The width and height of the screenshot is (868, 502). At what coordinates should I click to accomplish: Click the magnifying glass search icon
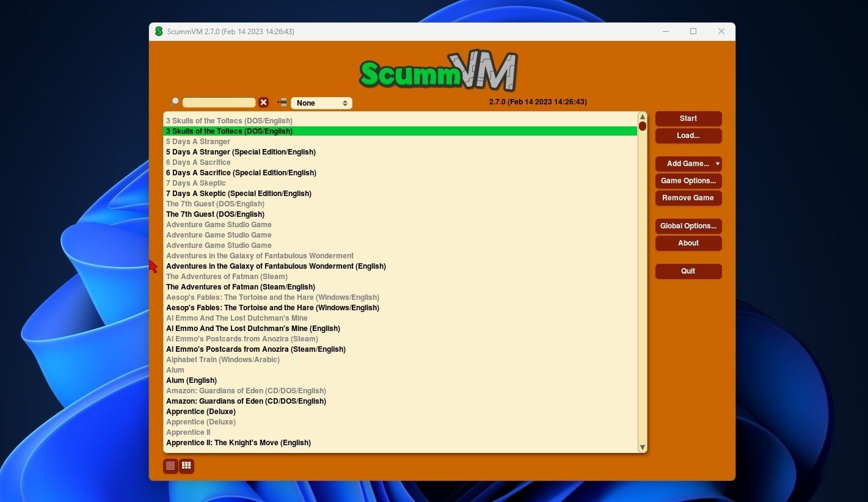174,102
